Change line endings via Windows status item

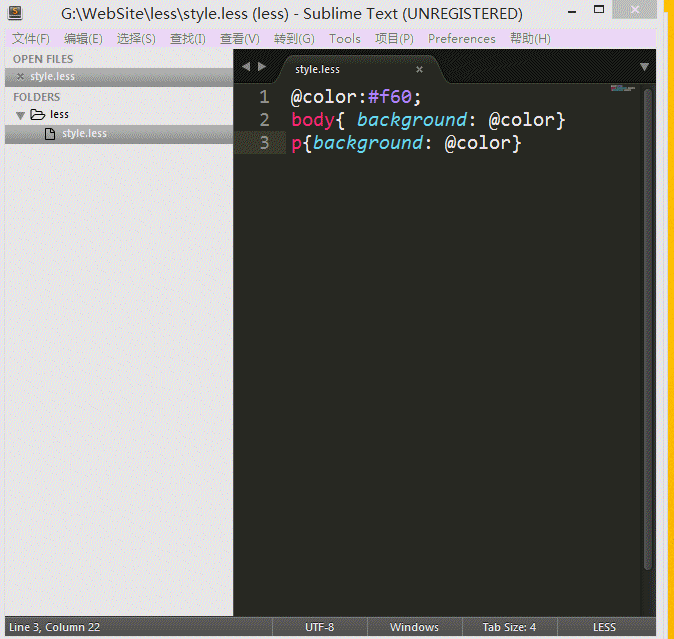tap(414, 627)
